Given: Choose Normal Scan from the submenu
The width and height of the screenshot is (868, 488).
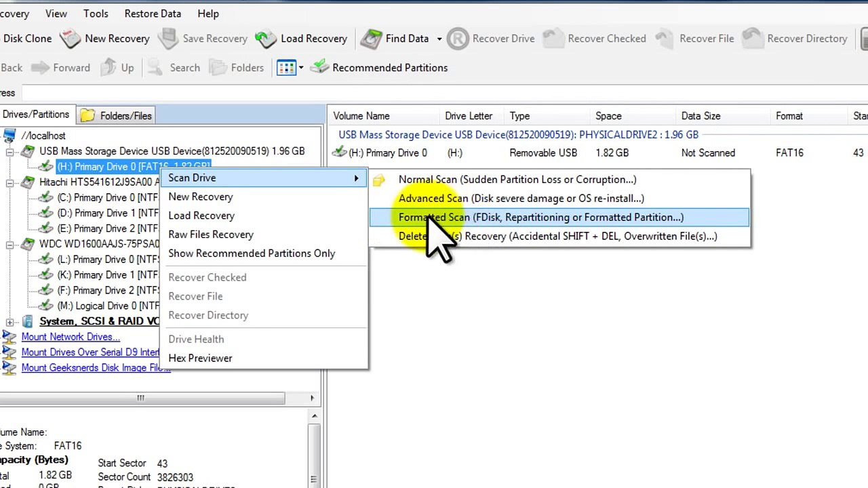Looking at the screenshot, I should [x=559, y=180].
